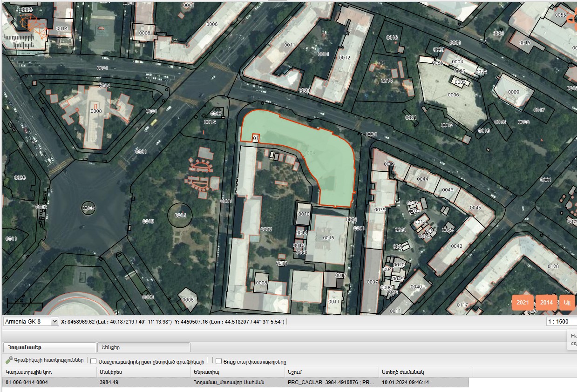This screenshot has width=577, height=392.
Task: Click the circular parcel 0014 in the park
Action: click(180, 215)
